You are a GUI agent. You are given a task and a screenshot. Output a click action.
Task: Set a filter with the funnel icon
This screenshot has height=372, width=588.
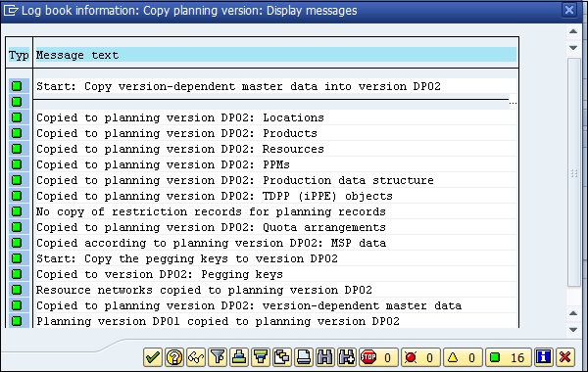point(218,357)
